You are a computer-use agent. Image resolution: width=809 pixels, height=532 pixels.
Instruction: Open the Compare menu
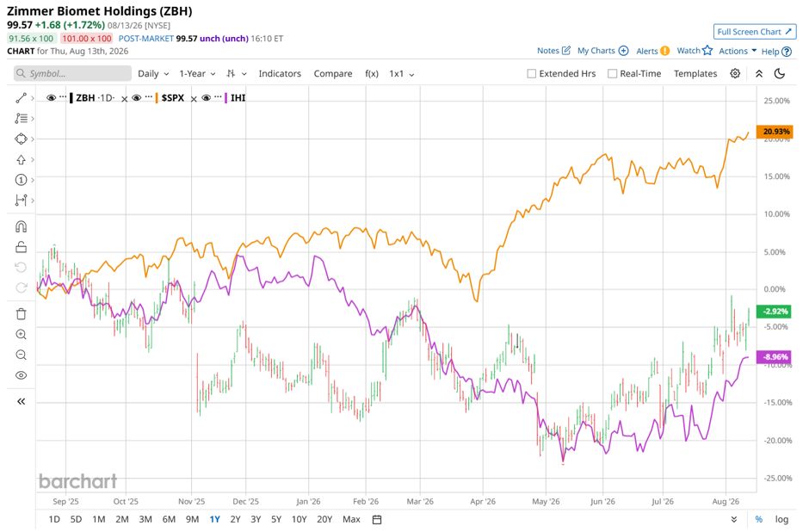[333, 73]
